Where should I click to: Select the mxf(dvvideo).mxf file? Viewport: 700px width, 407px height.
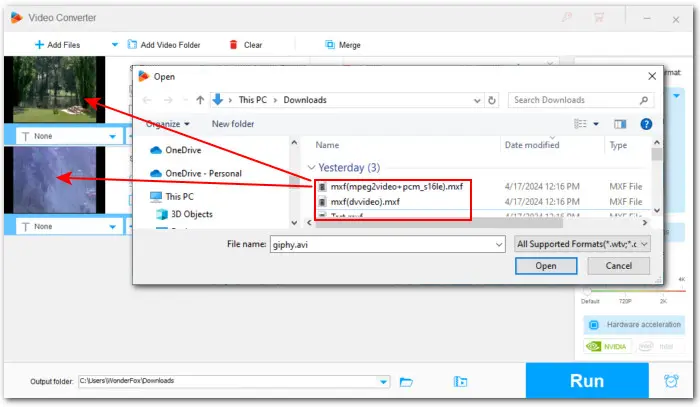[x=365, y=202]
